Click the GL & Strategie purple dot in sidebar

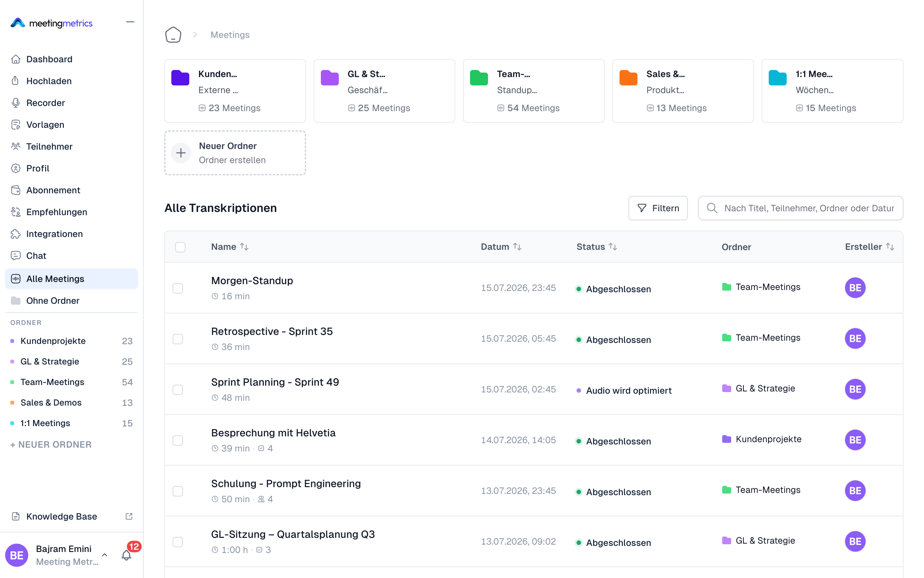point(12,361)
